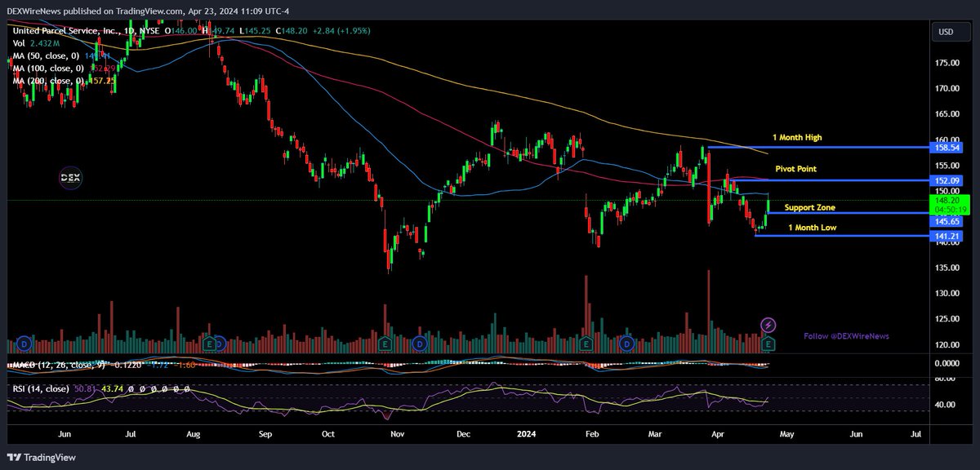Screen dimensions: 980x470
Task: Select the "1 Month High" annotation
Action: tap(798, 138)
